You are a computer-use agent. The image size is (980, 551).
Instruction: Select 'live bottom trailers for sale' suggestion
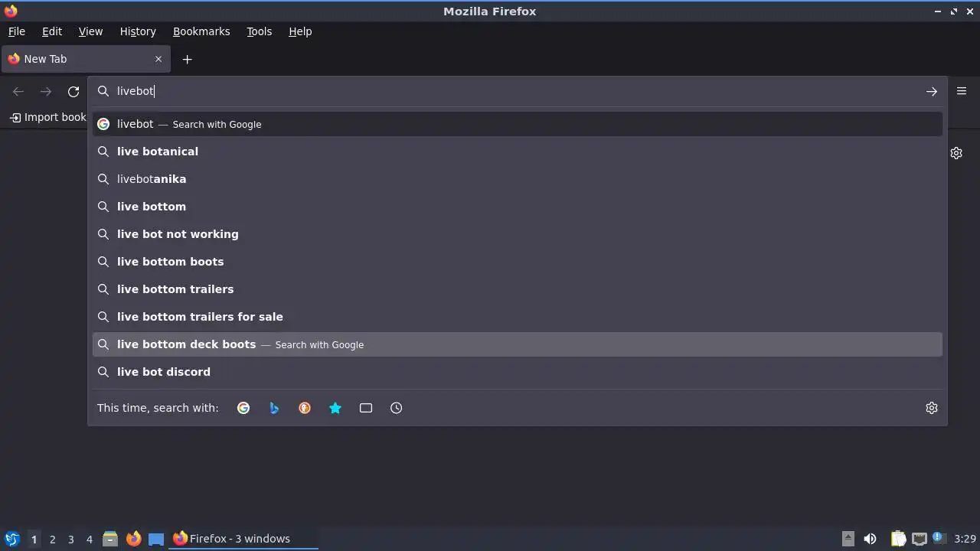click(518, 317)
